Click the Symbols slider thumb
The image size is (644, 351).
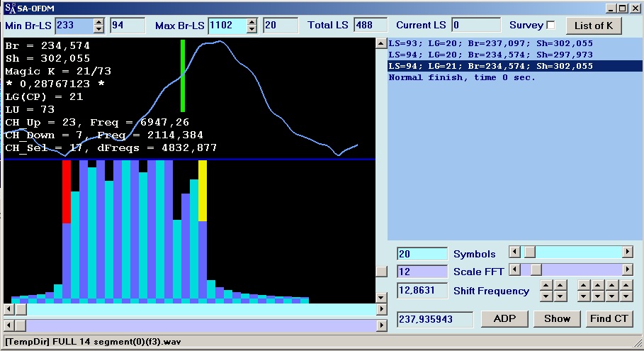[530, 252]
